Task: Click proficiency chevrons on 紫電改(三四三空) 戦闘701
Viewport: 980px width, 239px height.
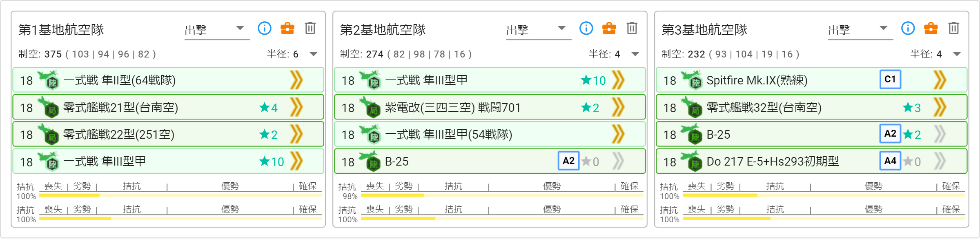Action: coord(618,107)
